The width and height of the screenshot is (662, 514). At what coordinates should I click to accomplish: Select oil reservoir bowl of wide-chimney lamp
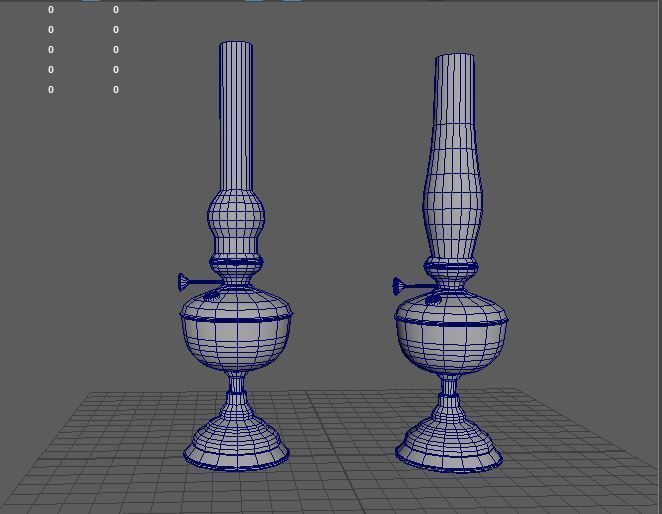pos(451,334)
